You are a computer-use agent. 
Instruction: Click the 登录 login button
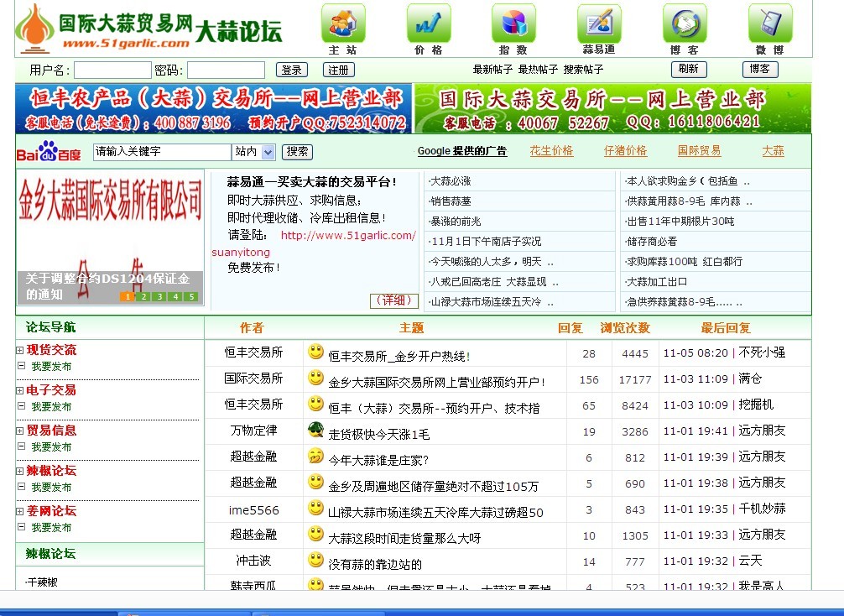(292, 70)
